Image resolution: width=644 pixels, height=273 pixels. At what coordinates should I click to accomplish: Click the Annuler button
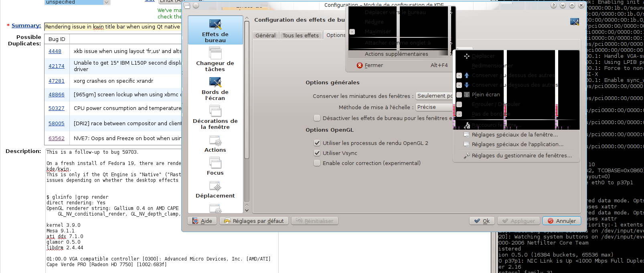tap(561, 221)
